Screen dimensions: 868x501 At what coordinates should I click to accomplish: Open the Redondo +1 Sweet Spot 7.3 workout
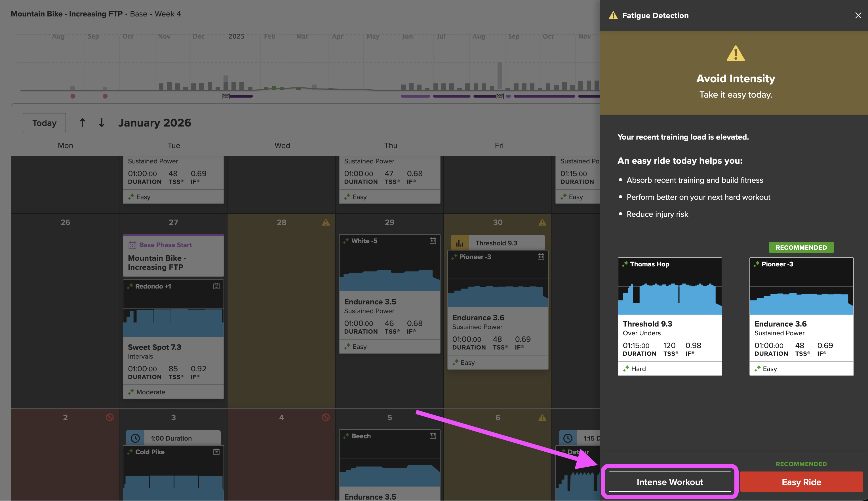pos(173,339)
